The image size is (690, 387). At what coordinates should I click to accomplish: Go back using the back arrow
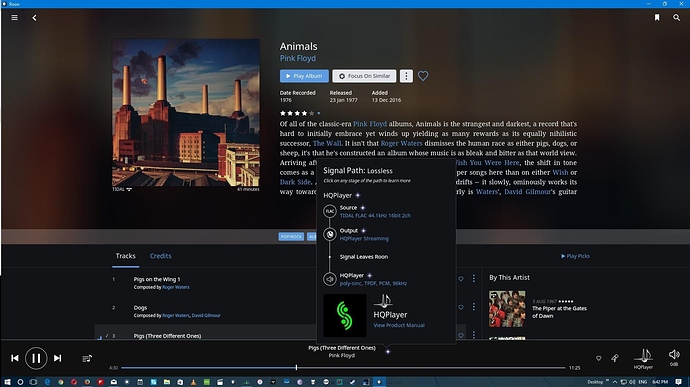coord(34,18)
